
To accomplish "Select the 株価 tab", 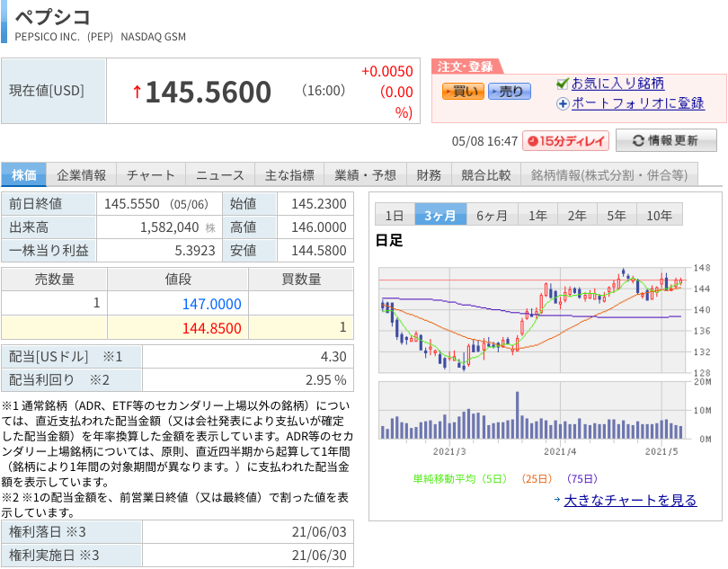I will pos(23,174).
